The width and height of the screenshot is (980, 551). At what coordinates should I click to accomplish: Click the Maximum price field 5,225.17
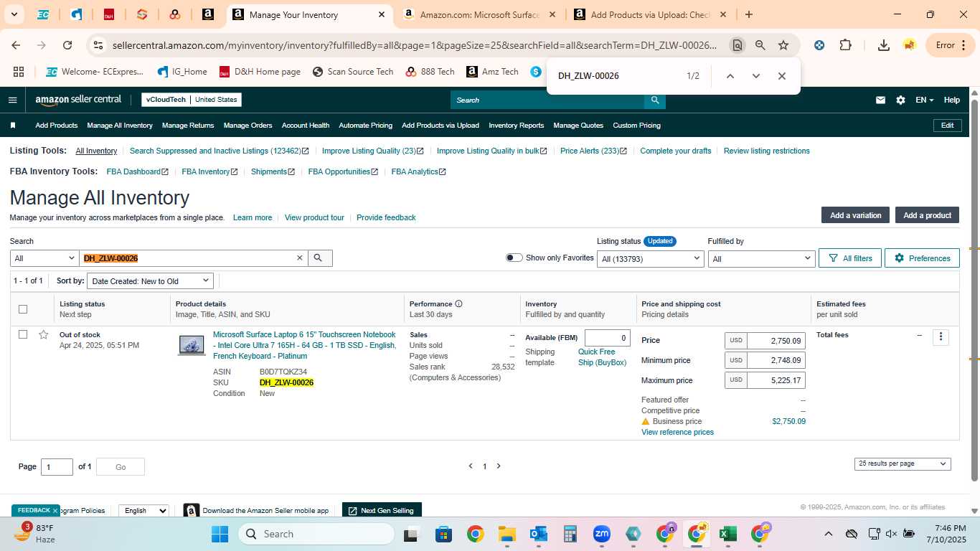tap(776, 380)
